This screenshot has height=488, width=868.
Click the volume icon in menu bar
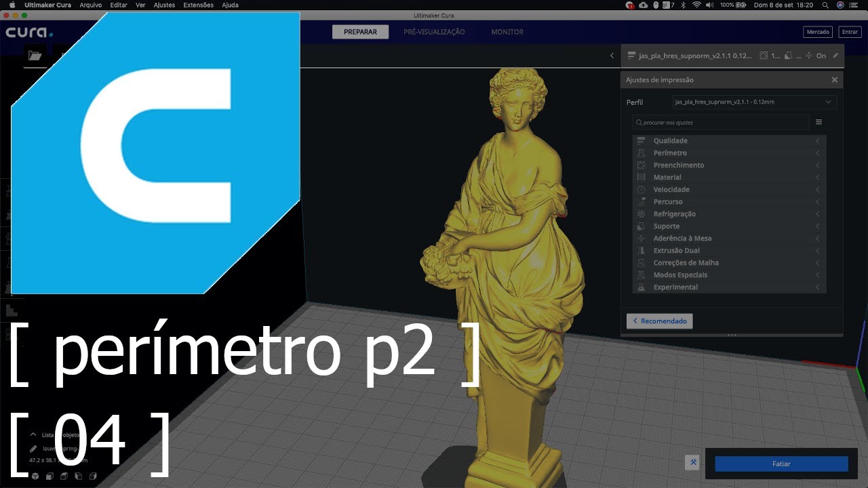point(709,5)
